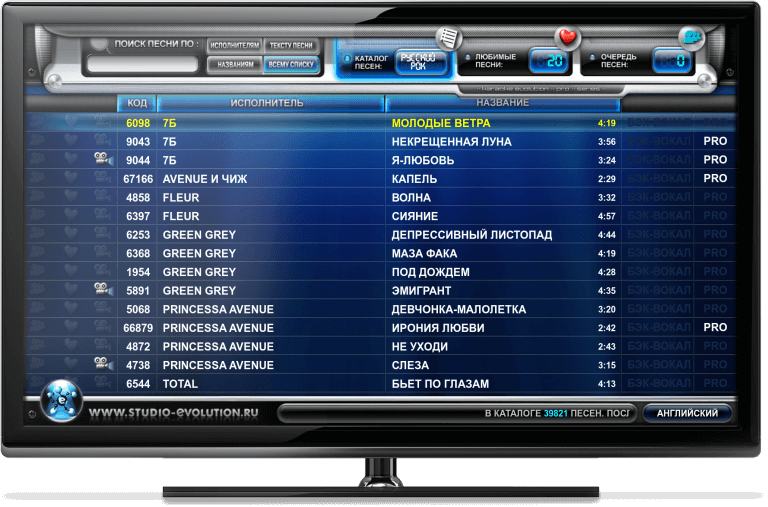
Task: Open favorites with the red heart icon
Action: [x=568, y=37]
